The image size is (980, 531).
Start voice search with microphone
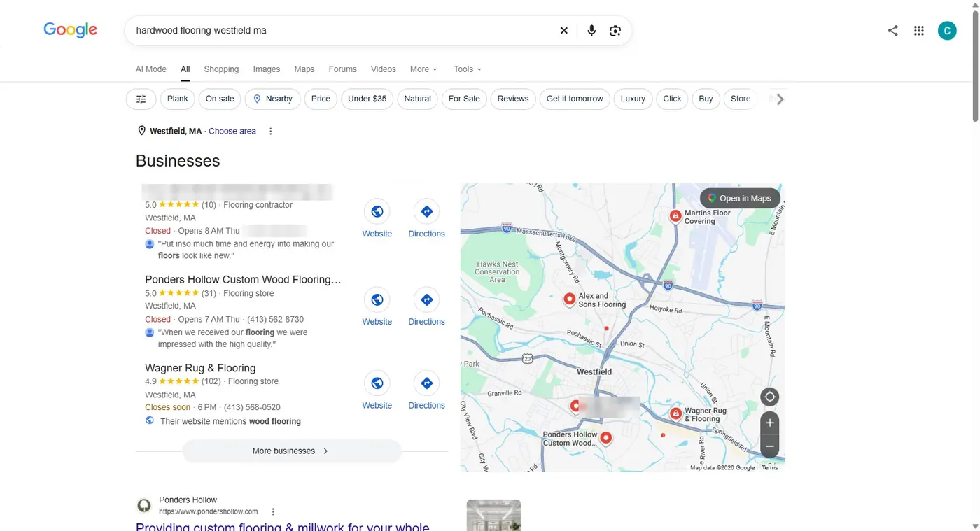pos(591,31)
